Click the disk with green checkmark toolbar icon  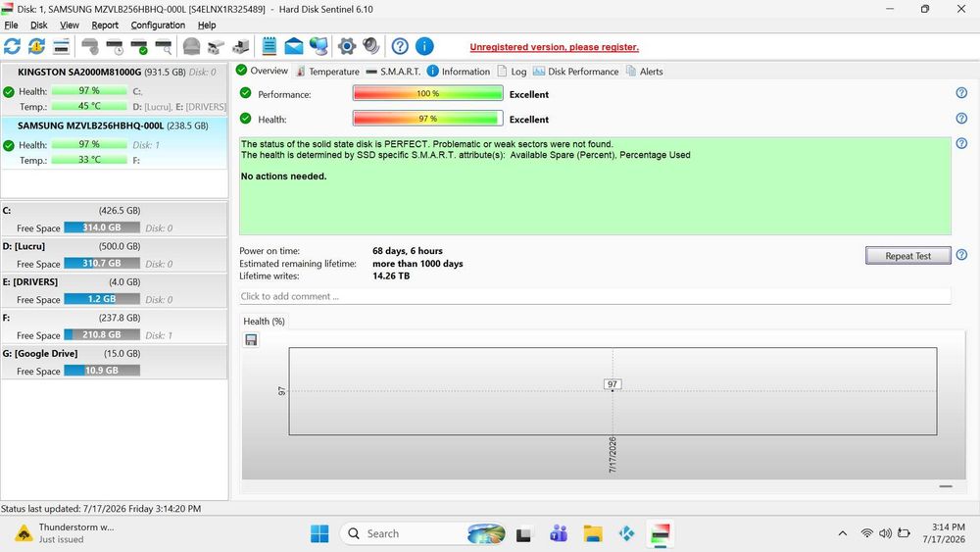pyautogui.click(x=139, y=46)
